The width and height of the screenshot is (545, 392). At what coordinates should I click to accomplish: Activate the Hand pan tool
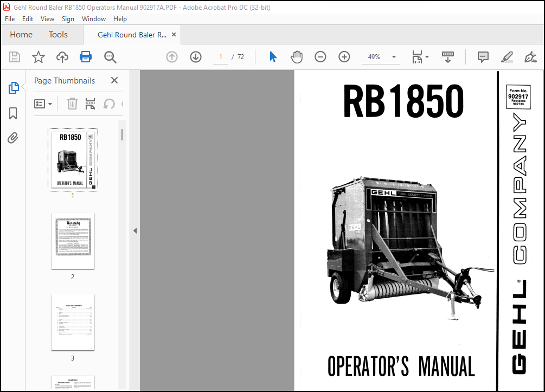tap(297, 56)
